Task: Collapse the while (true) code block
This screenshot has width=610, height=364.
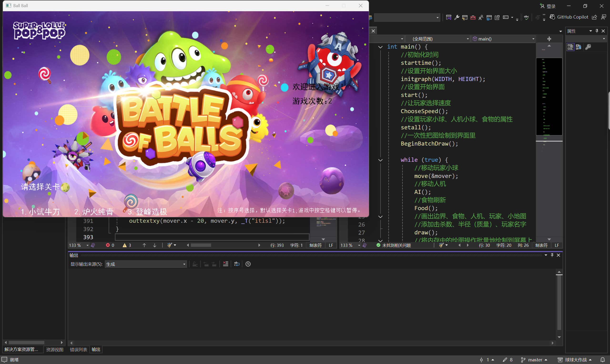Action: click(x=381, y=160)
